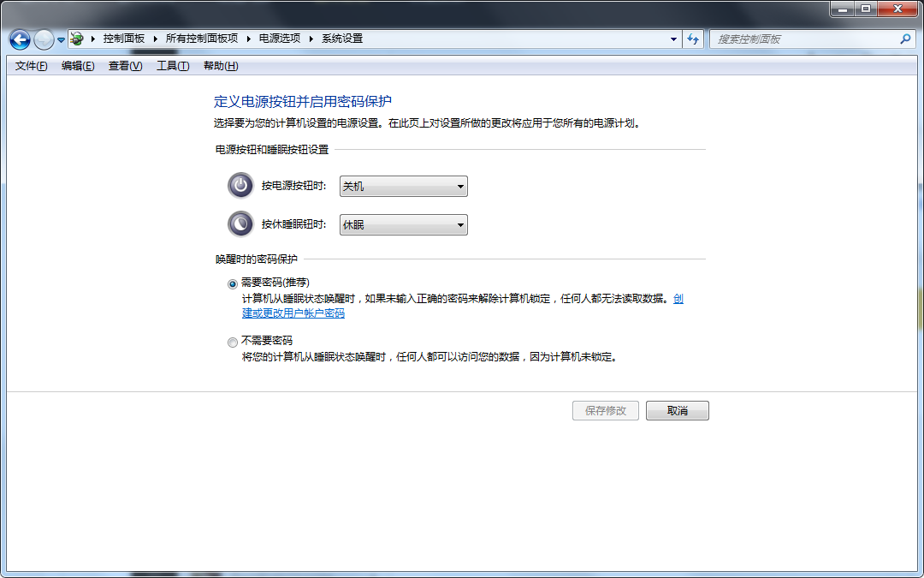Open the 按休眠按钮时 dropdown
This screenshot has width=924, height=578.
point(403,225)
